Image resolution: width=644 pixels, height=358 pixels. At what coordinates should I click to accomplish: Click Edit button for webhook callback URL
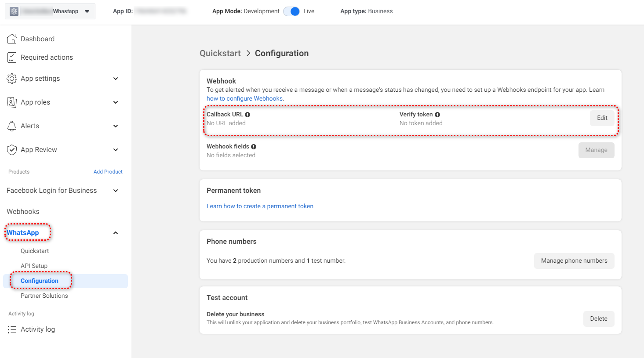click(602, 118)
